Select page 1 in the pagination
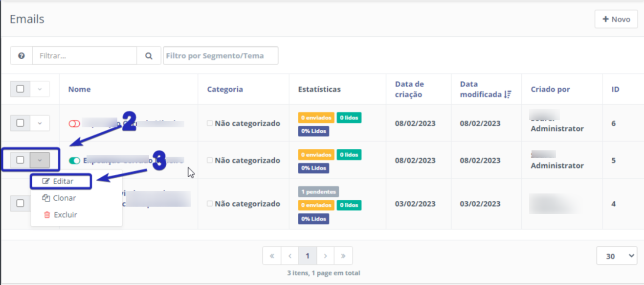 pos(308,255)
